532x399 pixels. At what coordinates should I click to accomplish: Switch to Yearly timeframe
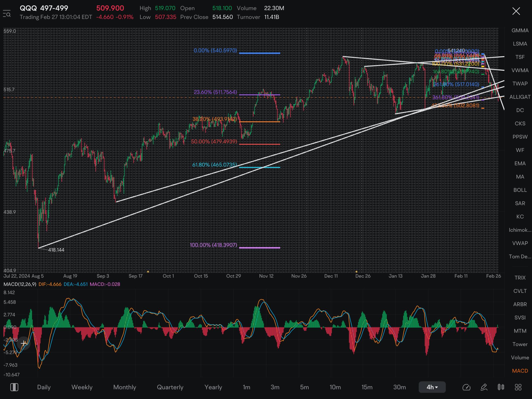click(213, 387)
